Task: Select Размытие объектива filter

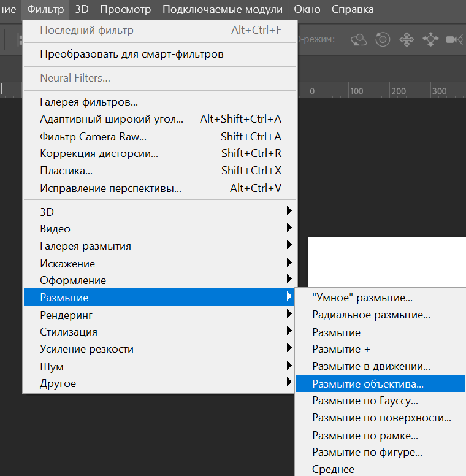Action: pyautogui.click(x=381, y=384)
